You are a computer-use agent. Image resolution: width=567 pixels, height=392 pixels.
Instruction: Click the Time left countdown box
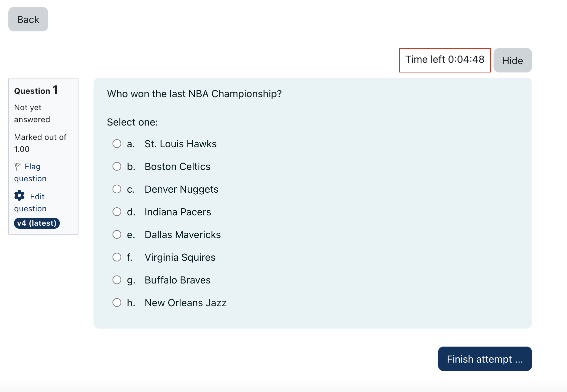click(x=444, y=60)
